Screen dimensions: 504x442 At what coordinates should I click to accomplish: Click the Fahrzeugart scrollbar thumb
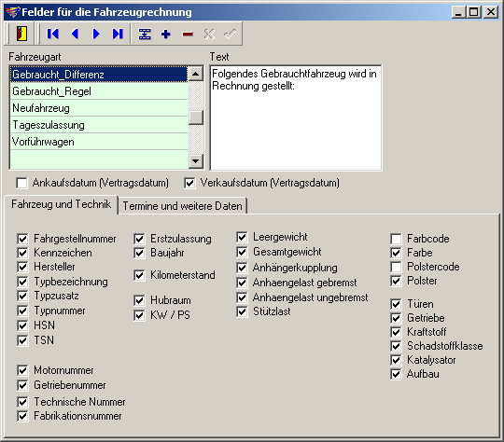click(x=196, y=117)
